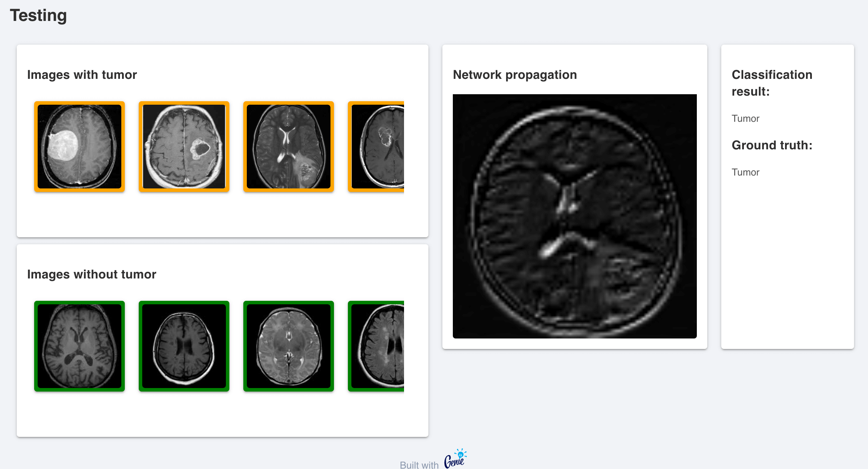Select third non-tumor gray T2 scan

[x=289, y=346]
